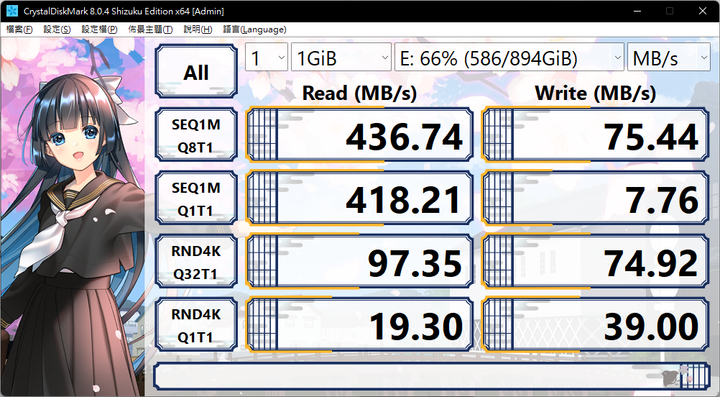Click the Shizuku character artwork

[x=73, y=217]
